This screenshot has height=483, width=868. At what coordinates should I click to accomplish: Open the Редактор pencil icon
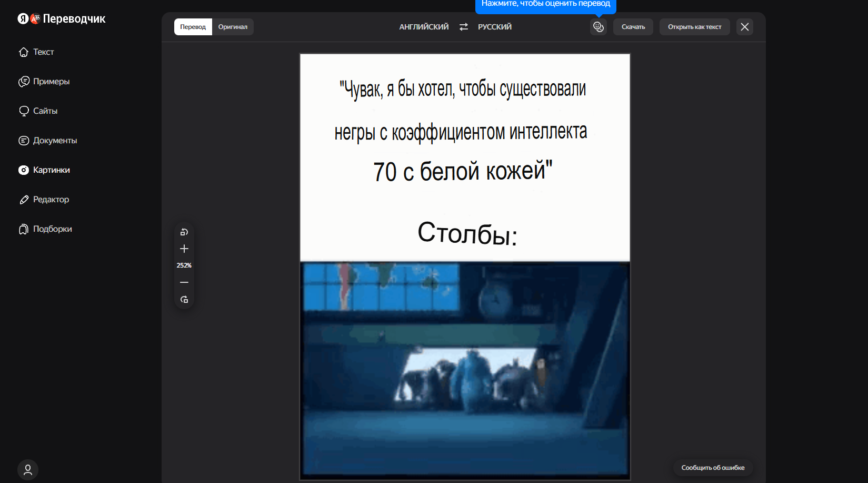24,200
